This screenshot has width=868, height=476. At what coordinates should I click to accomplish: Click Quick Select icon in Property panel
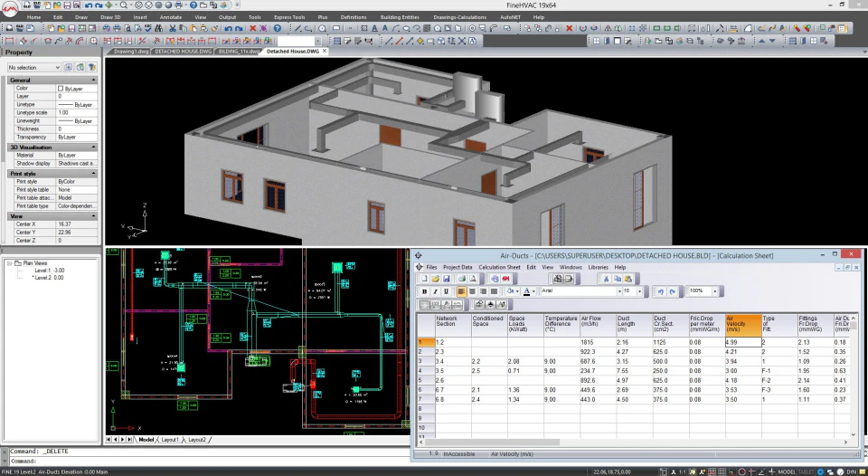[92, 67]
